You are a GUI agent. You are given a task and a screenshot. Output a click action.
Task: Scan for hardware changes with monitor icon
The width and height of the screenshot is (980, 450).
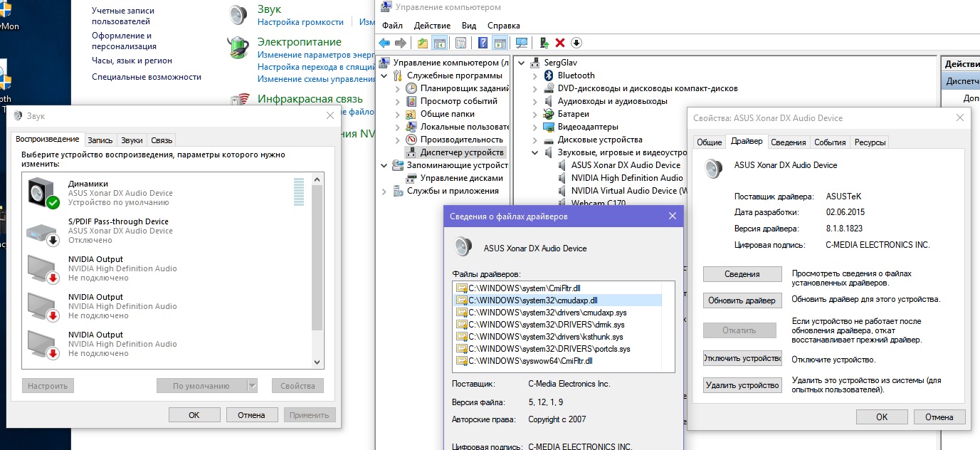coord(521,43)
